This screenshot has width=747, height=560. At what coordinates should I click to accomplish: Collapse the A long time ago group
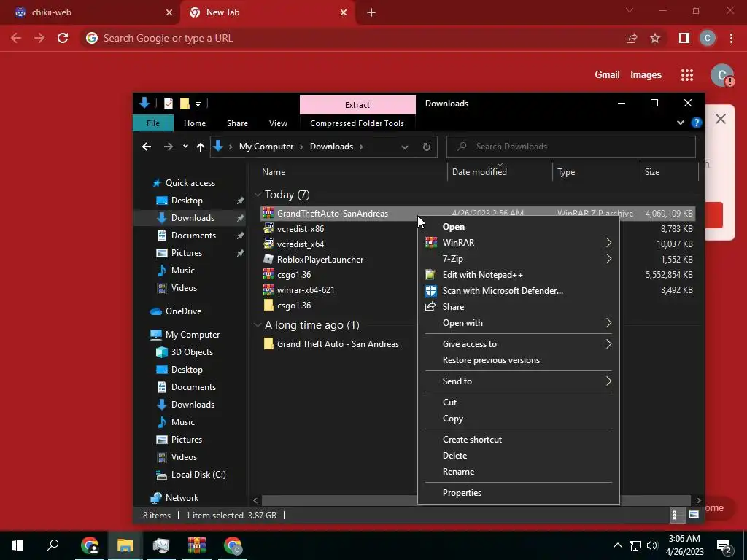pyautogui.click(x=258, y=324)
